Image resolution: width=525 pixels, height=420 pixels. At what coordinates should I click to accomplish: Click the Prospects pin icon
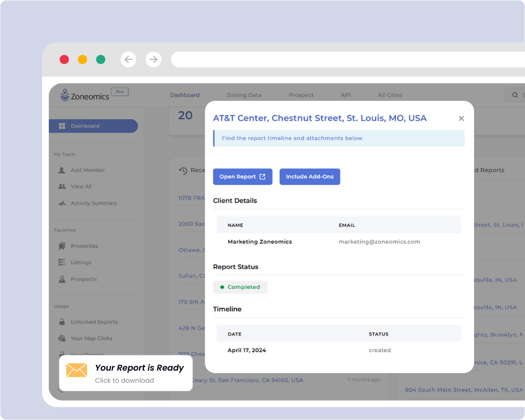tap(62, 279)
